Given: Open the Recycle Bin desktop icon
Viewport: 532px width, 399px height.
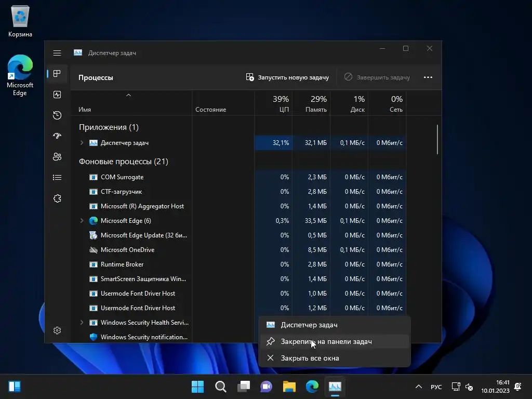Looking at the screenshot, I should coord(20,21).
